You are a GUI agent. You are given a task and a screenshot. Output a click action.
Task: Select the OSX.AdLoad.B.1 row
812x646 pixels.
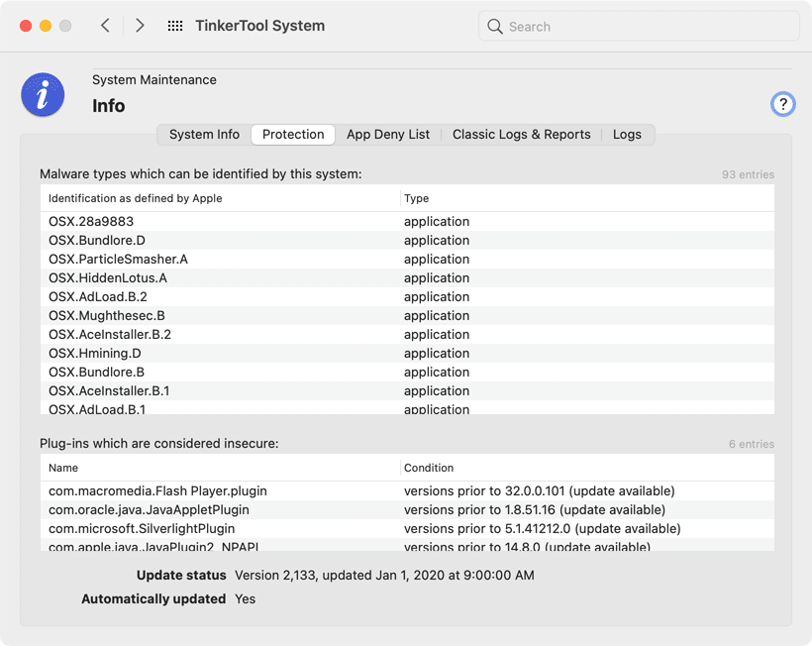coord(407,407)
